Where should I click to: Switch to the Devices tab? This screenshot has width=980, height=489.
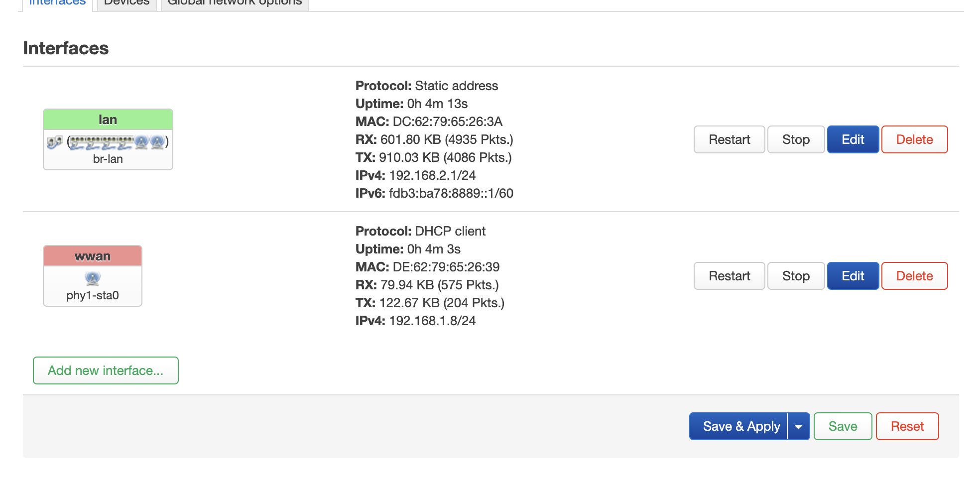coord(126,2)
